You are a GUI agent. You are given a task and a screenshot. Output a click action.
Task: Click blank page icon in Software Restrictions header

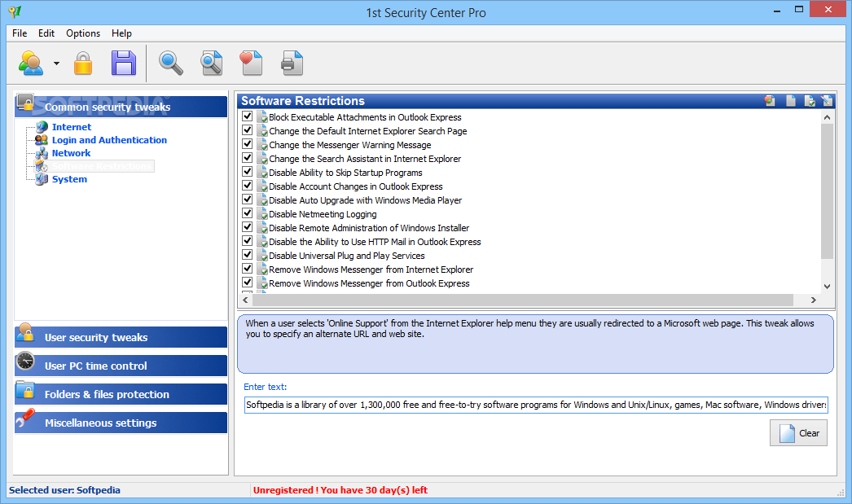click(791, 100)
